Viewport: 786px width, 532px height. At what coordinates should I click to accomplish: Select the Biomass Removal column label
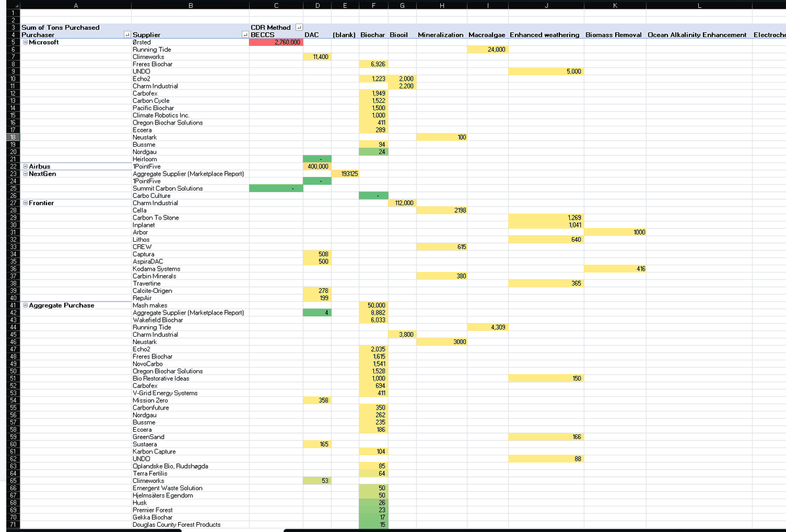pos(614,35)
